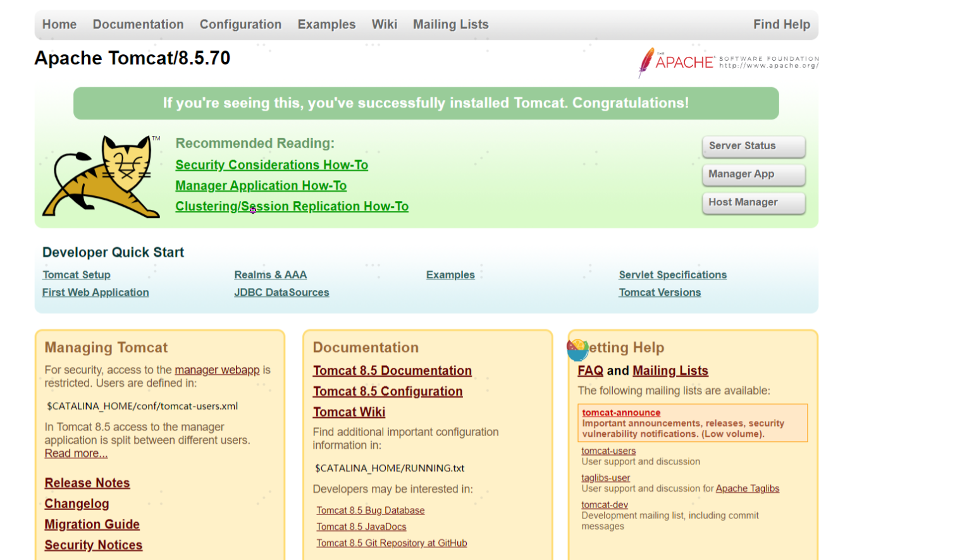Check the Security Notices link
Image resolution: width=962 pixels, height=560 pixels.
94,545
